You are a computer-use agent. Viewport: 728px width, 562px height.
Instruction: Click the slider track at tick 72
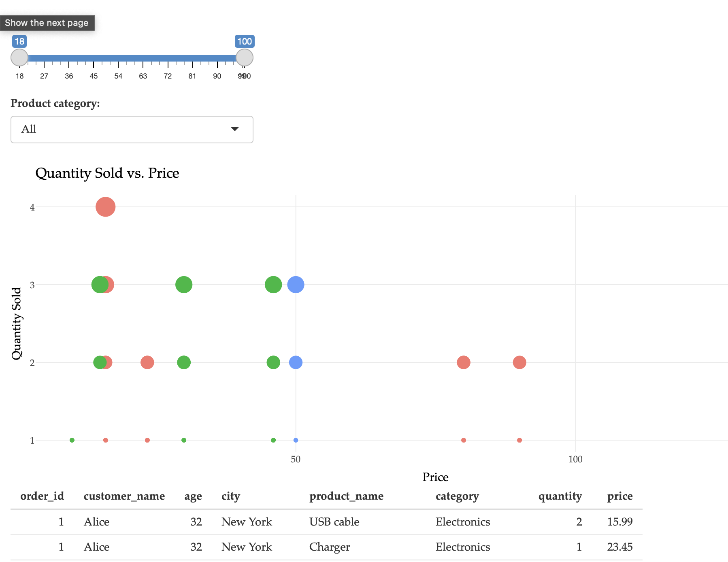coord(168,58)
